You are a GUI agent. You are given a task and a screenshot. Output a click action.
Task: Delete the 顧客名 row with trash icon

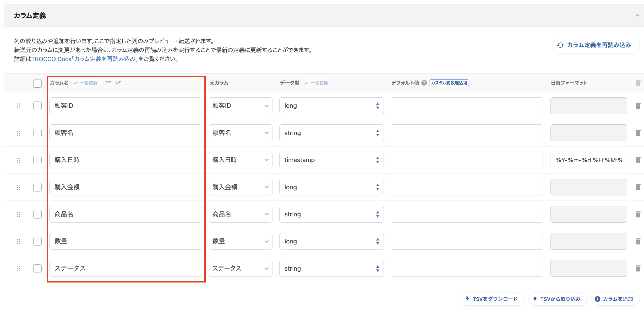[x=638, y=133]
